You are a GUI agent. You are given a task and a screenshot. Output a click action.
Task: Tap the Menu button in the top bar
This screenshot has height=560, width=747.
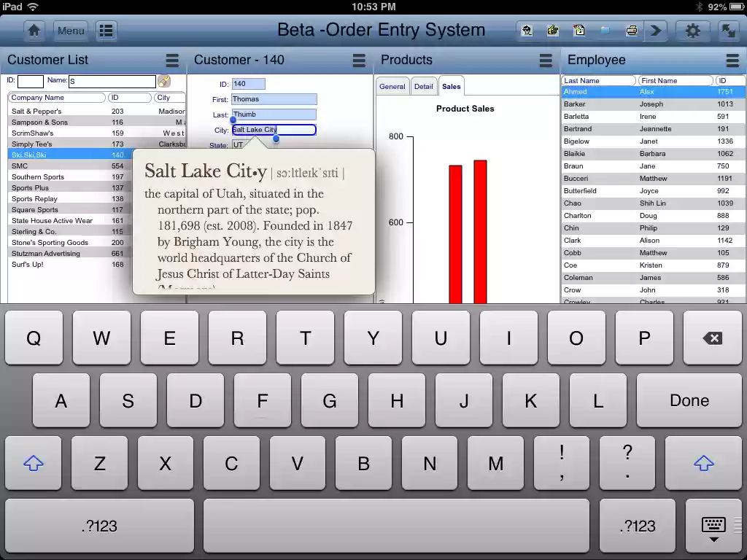(x=71, y=31)
